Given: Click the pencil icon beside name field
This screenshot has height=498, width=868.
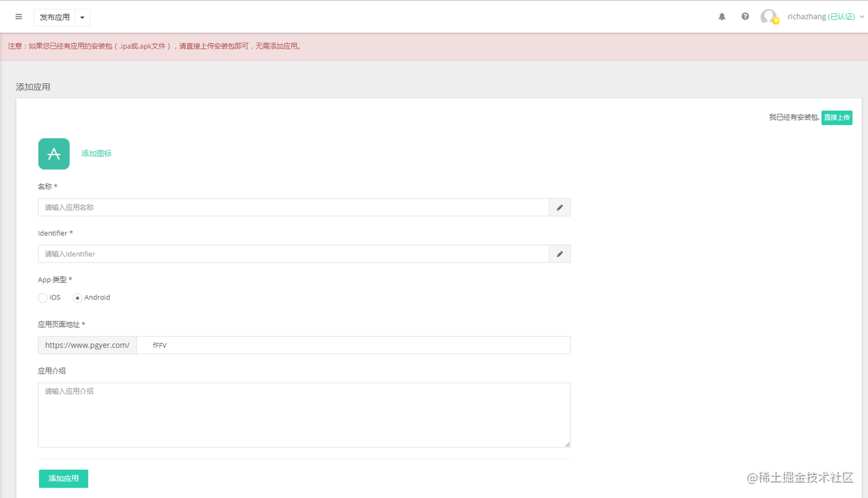Looking at the screenshot, I should pyautogui.click(x=560, y=208).
